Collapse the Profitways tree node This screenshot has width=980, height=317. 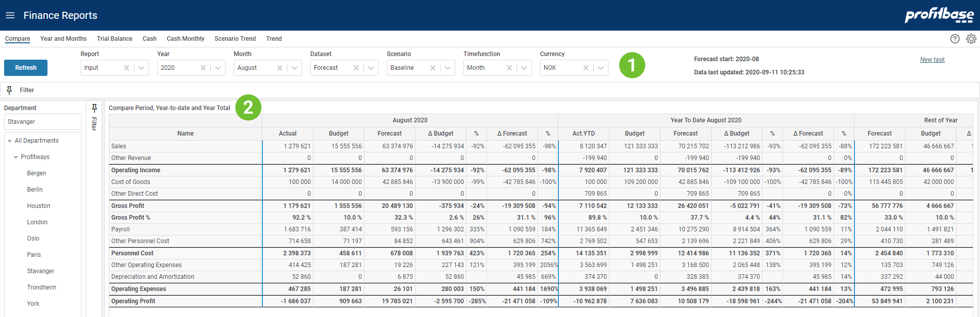pyautogui.click(x=16, y=157)
